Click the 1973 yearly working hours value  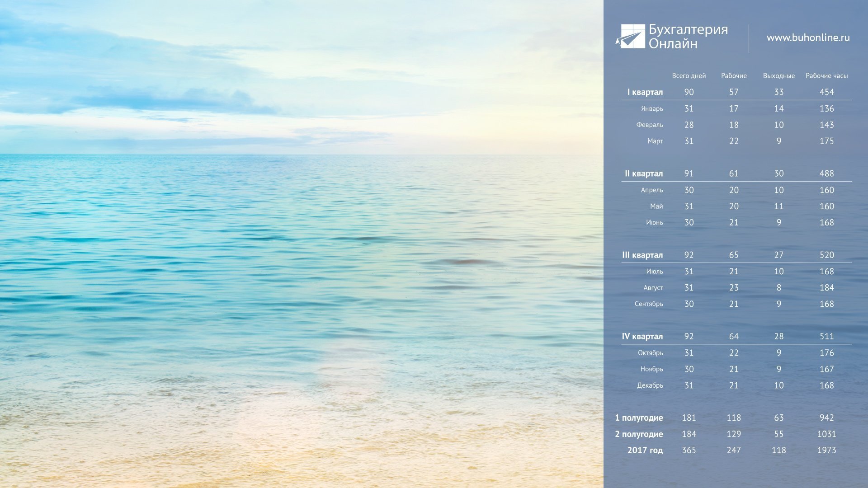coord(826,450)
